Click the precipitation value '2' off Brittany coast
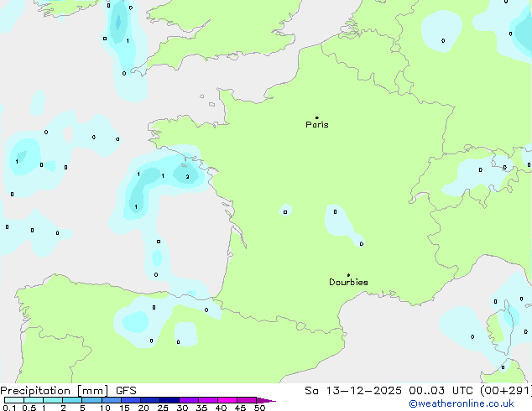The image size is (532, 411). 187,177
